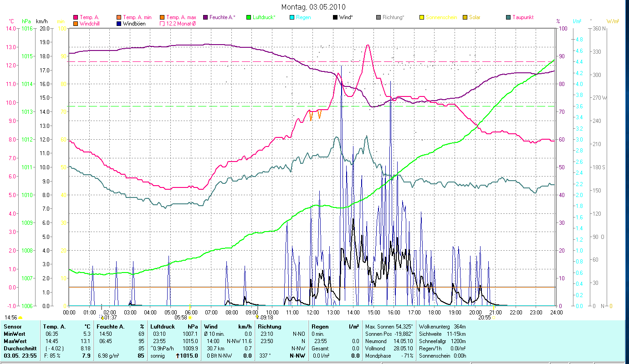629x364 pixels.
Task: Click the sunset marker at 20:55
Action: [x=494, y=318]
